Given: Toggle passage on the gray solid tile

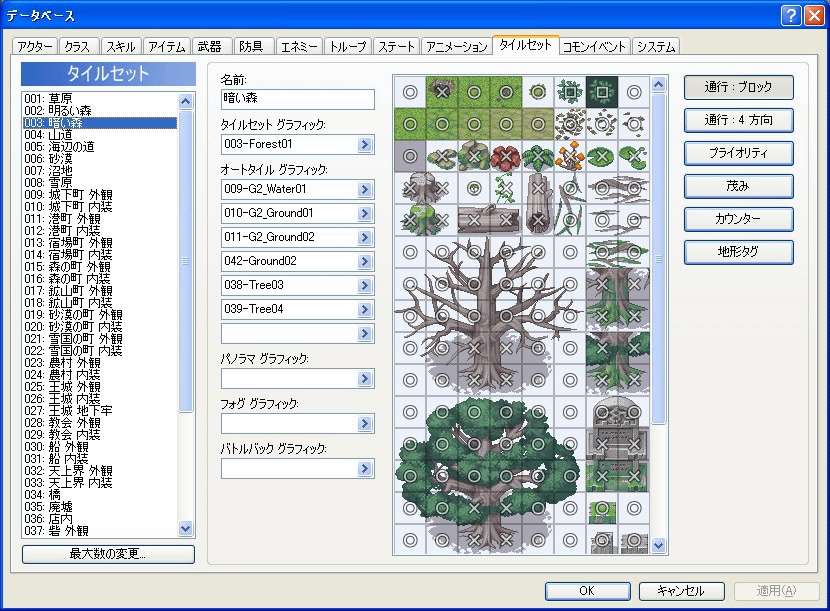Looking at the screenshot, I should point(410,156).
